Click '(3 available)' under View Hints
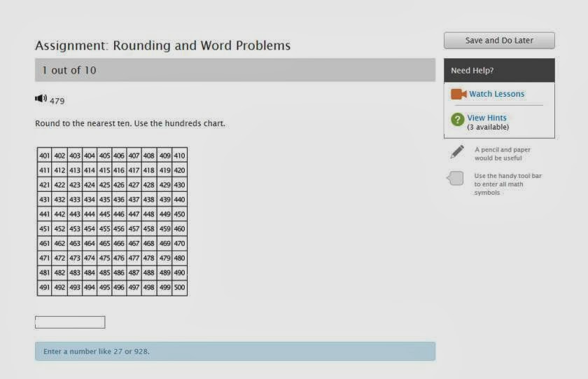Screen dimensions: 588x379 488,128
